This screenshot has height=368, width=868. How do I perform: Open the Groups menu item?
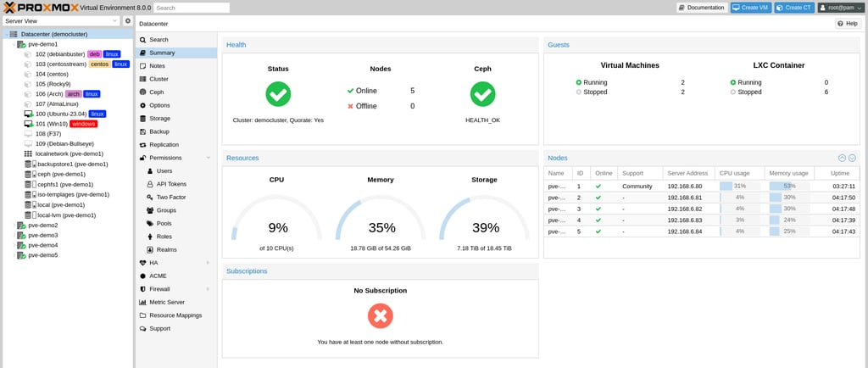[176, 210]
